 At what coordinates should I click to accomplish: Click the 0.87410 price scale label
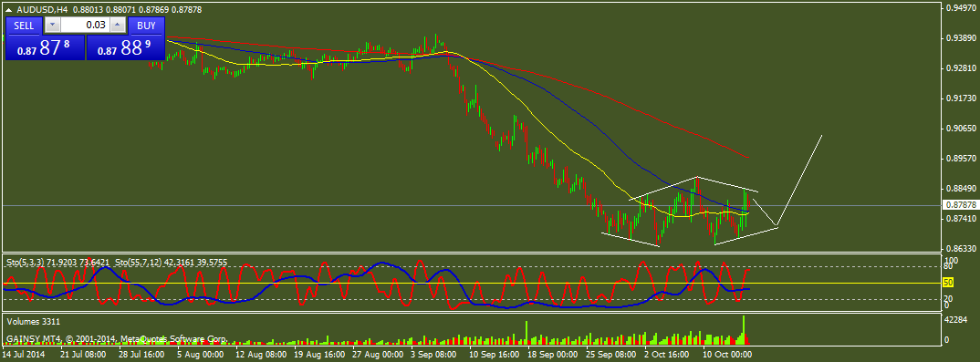962,219
